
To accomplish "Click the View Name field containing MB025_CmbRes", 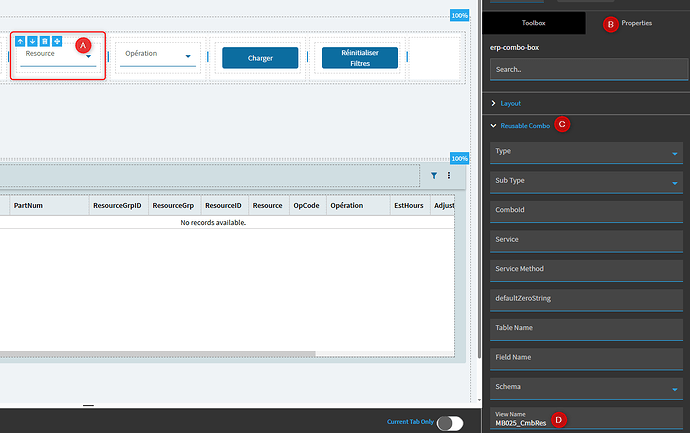I will point(586,418).
